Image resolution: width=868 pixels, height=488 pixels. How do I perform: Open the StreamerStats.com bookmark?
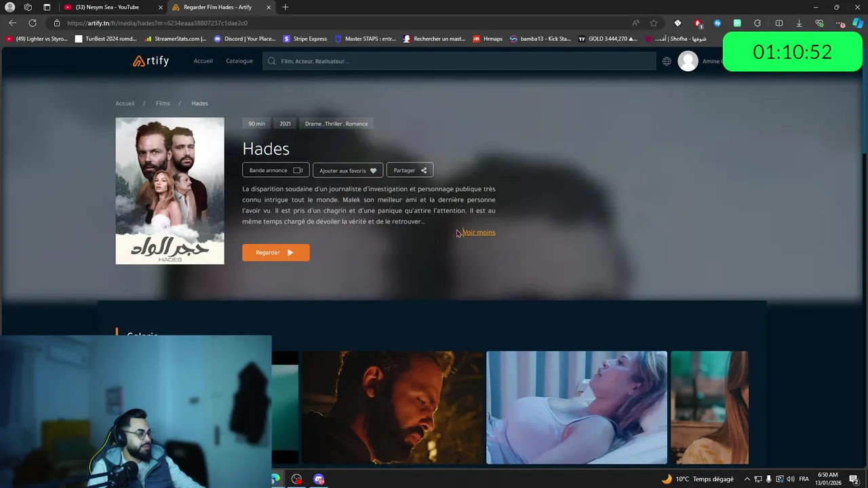(175, 39)
